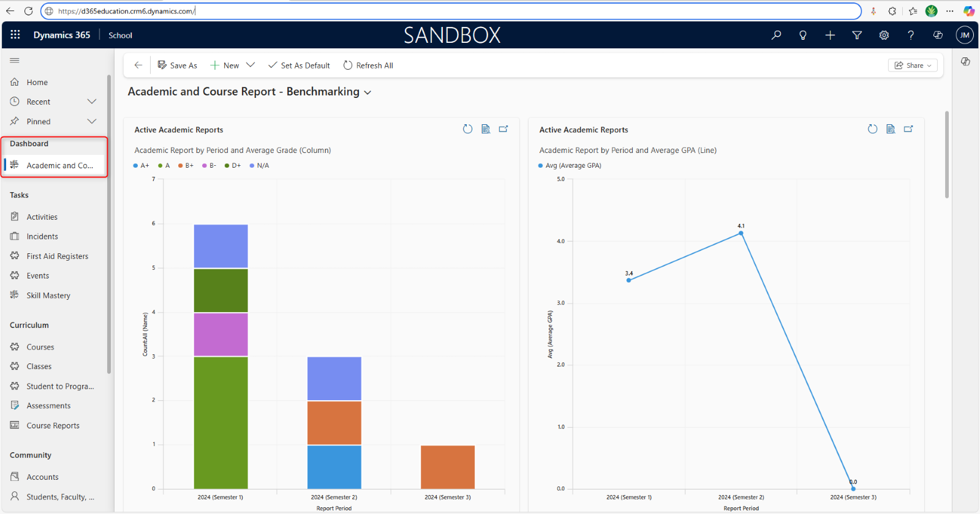Open the New button dropdown arrow
The height and width of the screenshot is (514, 980).
(x=251, y=65)
